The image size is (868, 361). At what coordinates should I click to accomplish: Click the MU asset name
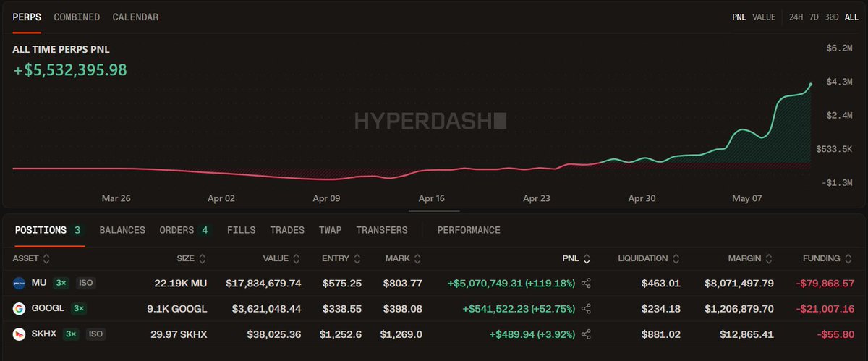tap(39, 283)
